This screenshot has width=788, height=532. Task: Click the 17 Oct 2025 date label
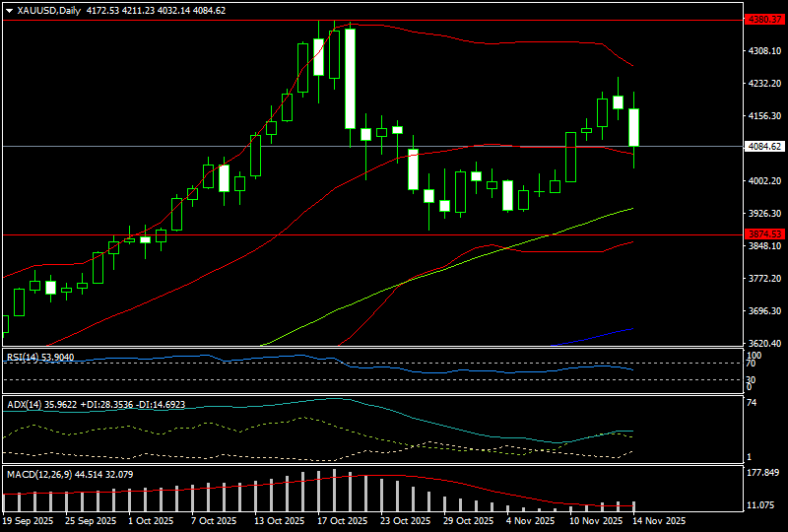click(344, 520)
